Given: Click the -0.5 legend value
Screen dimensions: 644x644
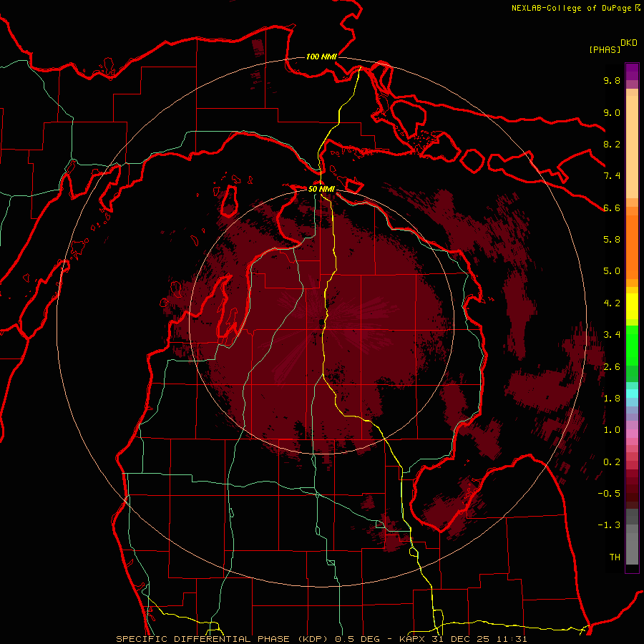Looking at the screenshot, I should (x=609, y=494).
